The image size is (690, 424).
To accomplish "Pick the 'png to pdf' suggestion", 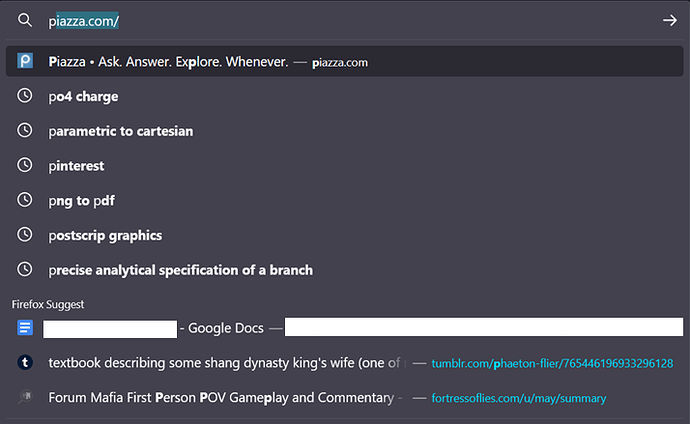I will [345, 200].
